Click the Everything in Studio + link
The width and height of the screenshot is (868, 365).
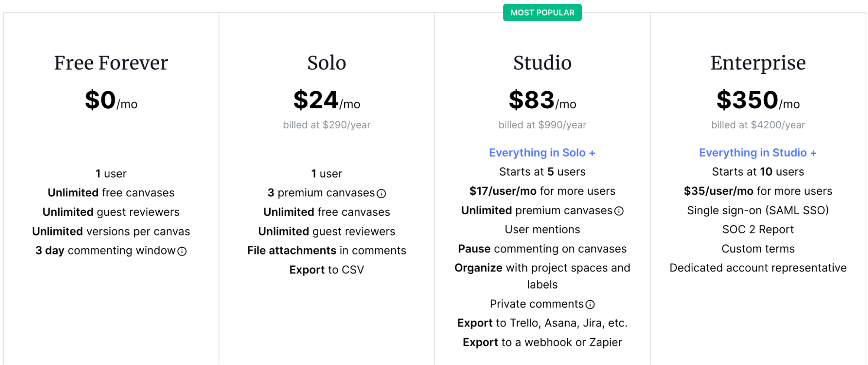pos(758,153)
